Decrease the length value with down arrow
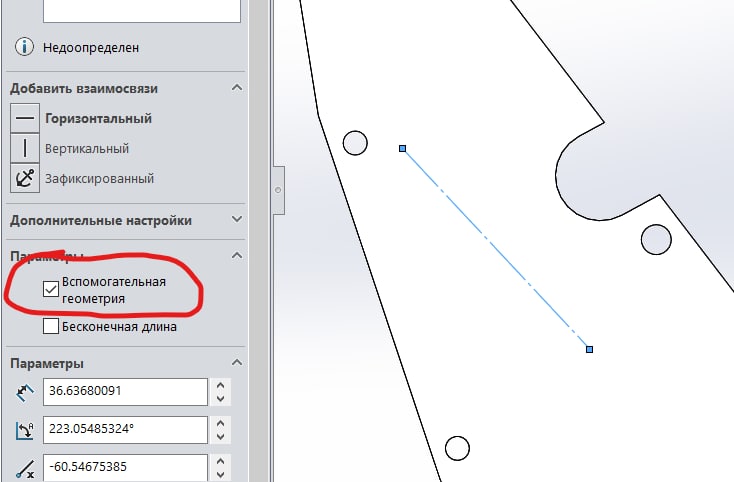The width and height of the screenshot is (734, 482). point(220,399)
